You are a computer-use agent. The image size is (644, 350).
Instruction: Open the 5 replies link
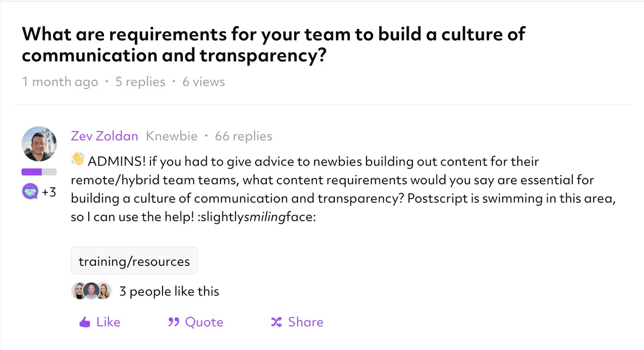tap(140, 82)
